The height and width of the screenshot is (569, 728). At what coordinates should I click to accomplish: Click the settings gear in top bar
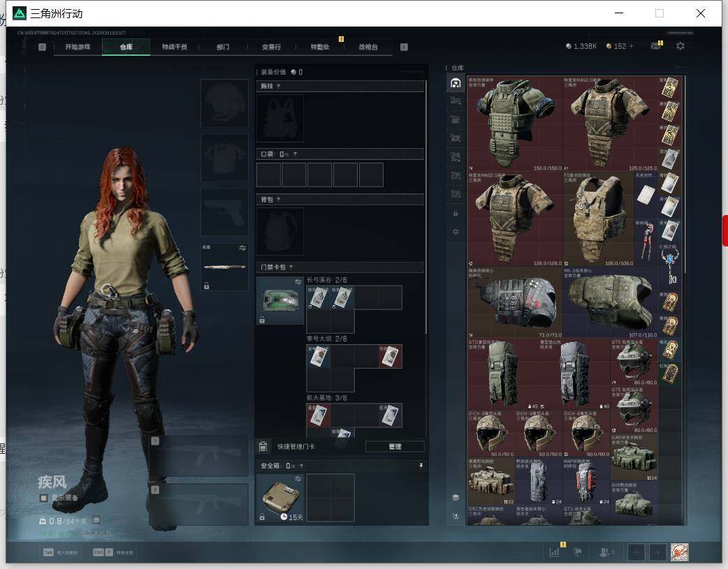(680, 46)
